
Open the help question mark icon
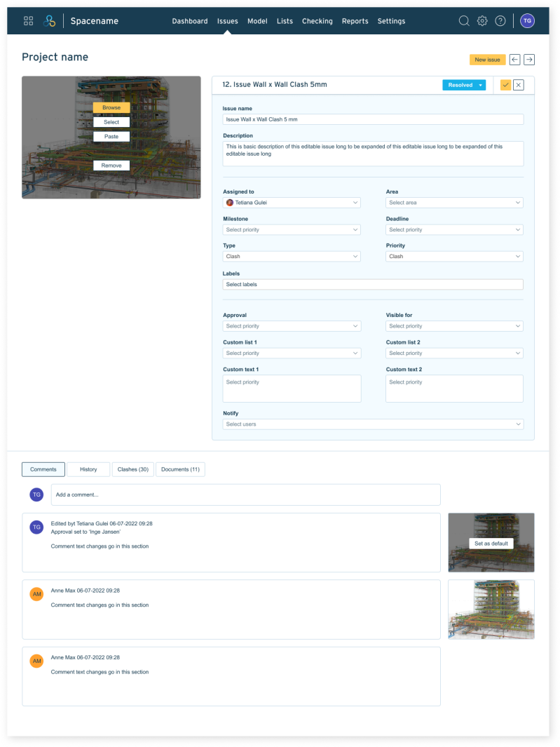click(x=500, y=21)
